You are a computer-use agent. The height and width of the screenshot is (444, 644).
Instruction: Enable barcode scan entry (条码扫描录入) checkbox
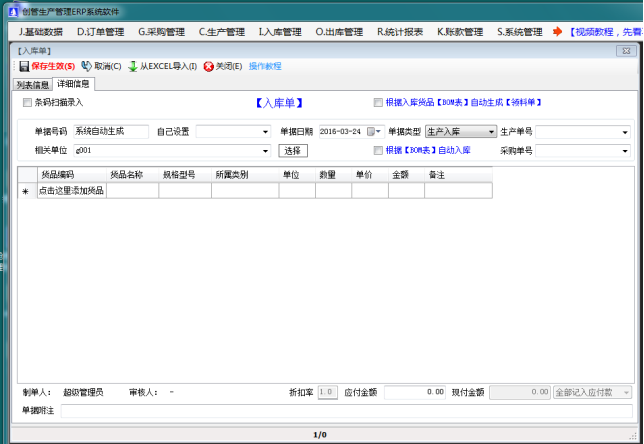click(x=27, y=102)
